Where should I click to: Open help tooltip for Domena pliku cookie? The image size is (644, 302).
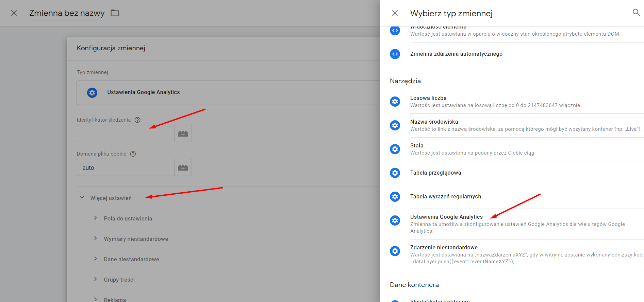click(x=133, y=154)
